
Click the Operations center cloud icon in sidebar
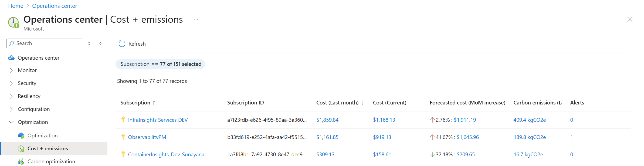click(11, 58)
